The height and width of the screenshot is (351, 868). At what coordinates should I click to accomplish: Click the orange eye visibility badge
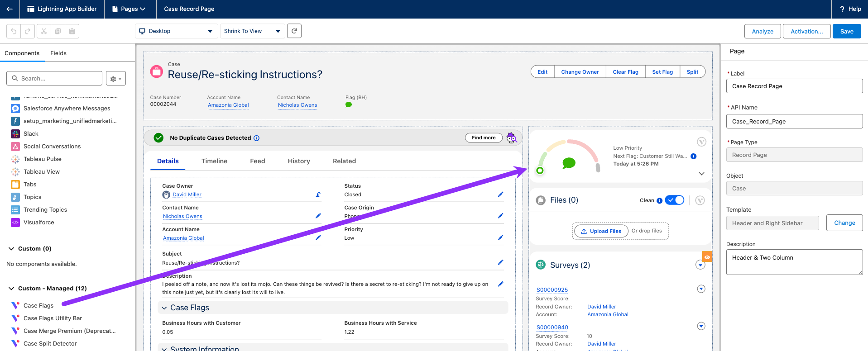[x=707, y=257]
